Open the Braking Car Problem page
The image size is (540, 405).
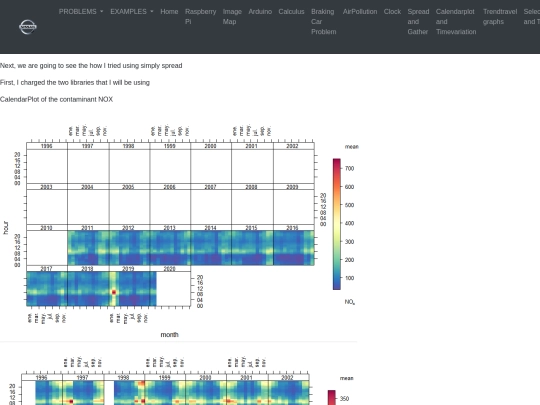coord(323,21)
